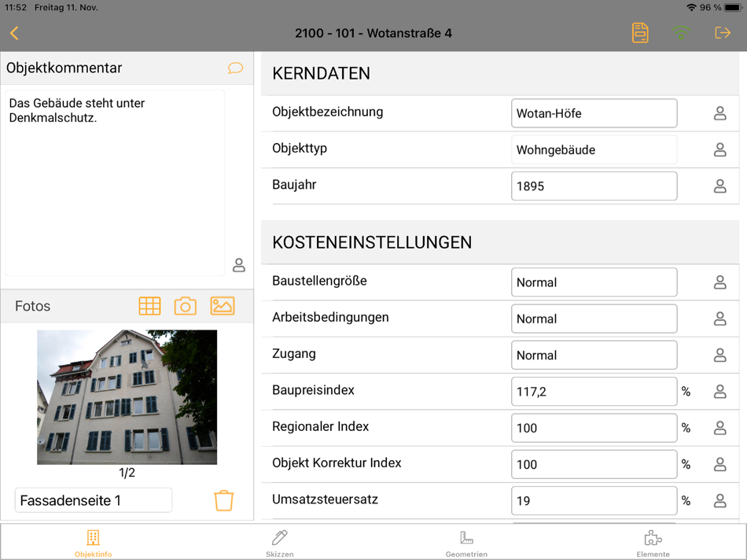Open the report document icon in the toolbar

tap(639, 33)
